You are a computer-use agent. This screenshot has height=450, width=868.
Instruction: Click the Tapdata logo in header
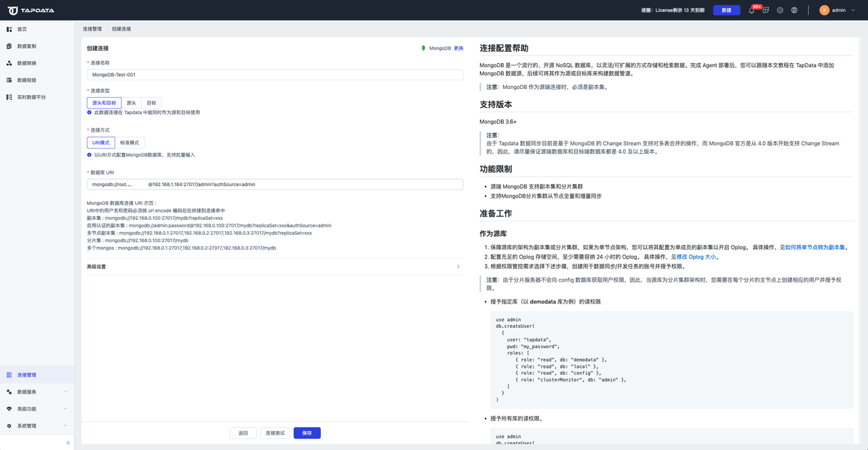[31, 10]
